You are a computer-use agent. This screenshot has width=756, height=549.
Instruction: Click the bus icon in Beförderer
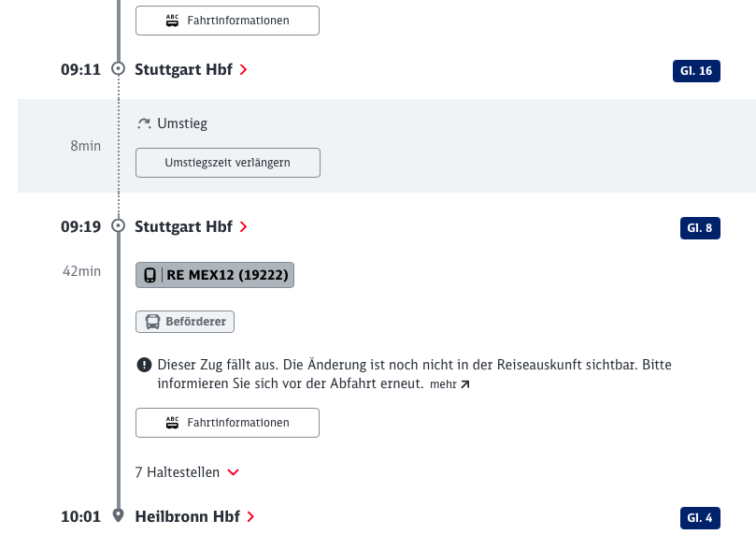click(152, 322)
